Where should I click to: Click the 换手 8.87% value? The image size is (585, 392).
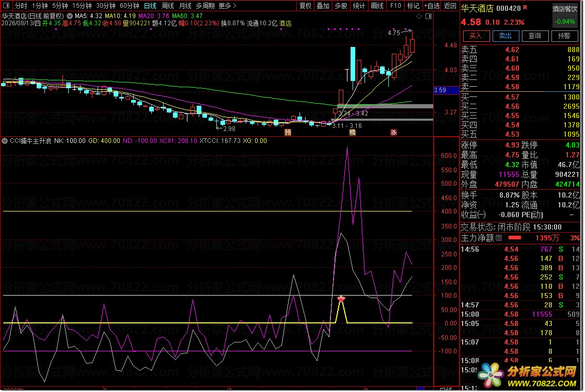(x=509, y=195)
